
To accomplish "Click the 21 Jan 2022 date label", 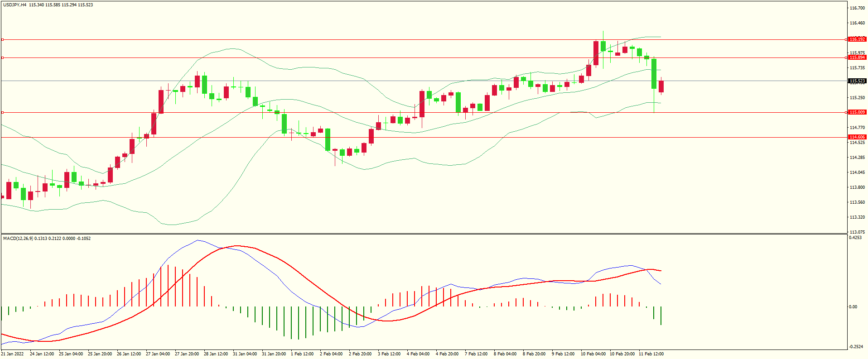I will (x=13, y=354).
